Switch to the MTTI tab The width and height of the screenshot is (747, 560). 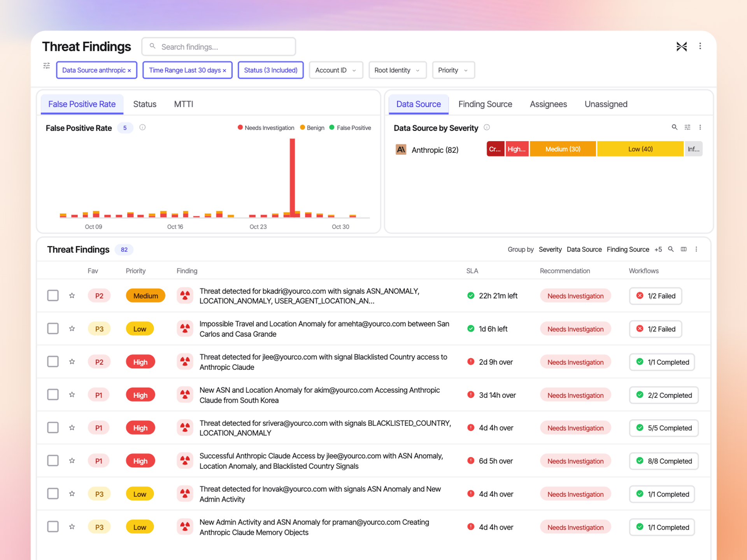coord(184,104)
